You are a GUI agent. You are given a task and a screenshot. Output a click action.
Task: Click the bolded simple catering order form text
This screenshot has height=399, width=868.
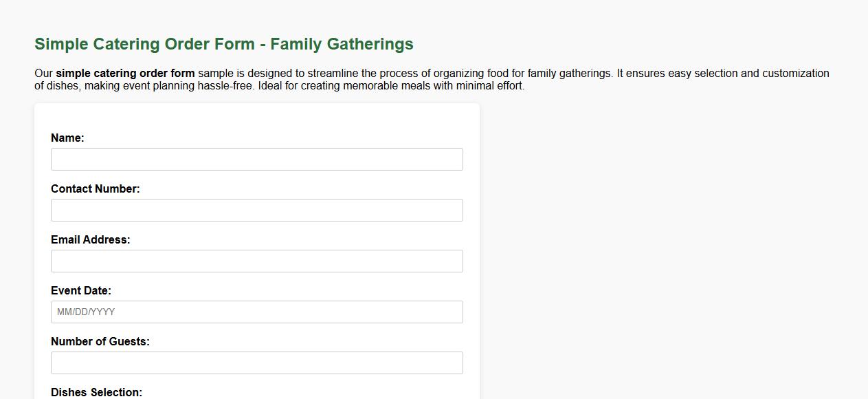126,73
